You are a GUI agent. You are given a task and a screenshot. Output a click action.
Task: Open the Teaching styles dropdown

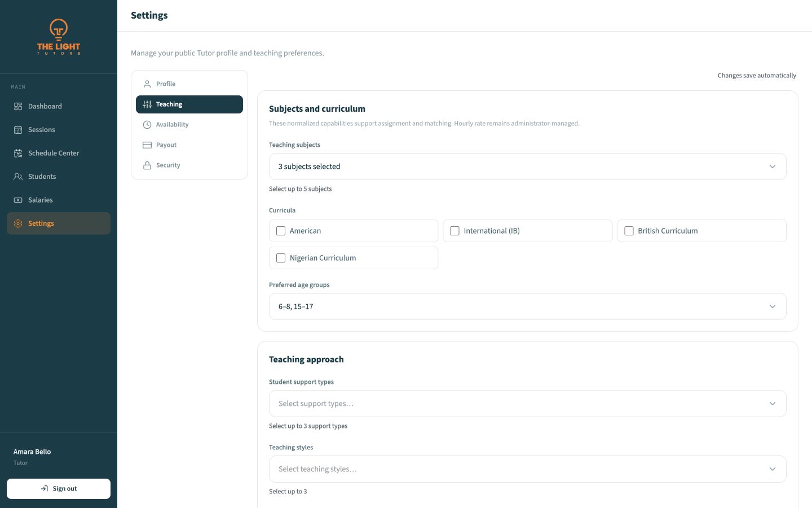[x=528, y=469]
